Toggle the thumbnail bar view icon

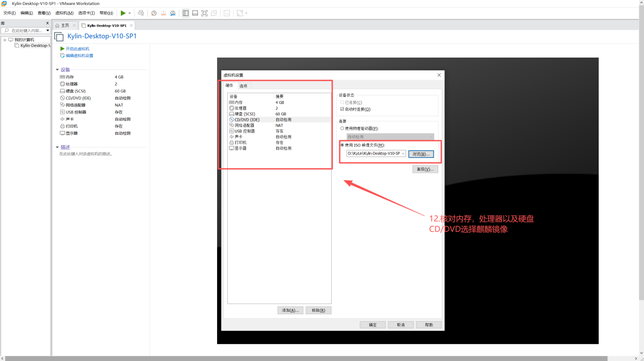(x=195, y=13)
